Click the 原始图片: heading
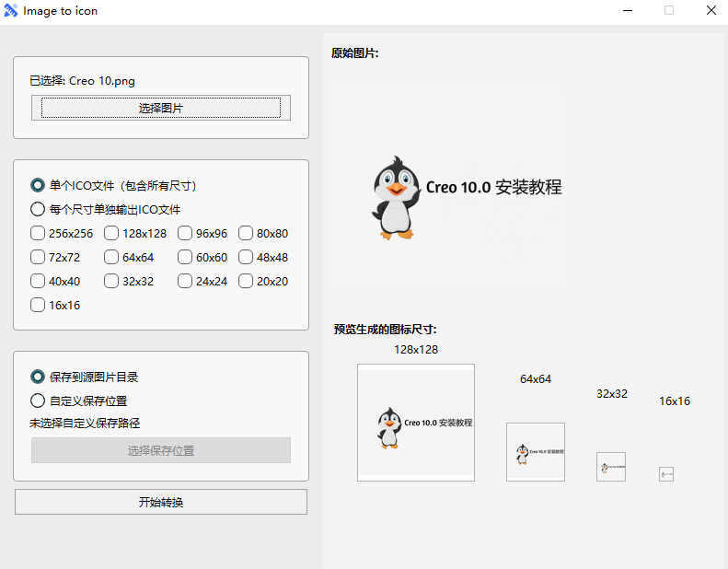 click(355, 53)
